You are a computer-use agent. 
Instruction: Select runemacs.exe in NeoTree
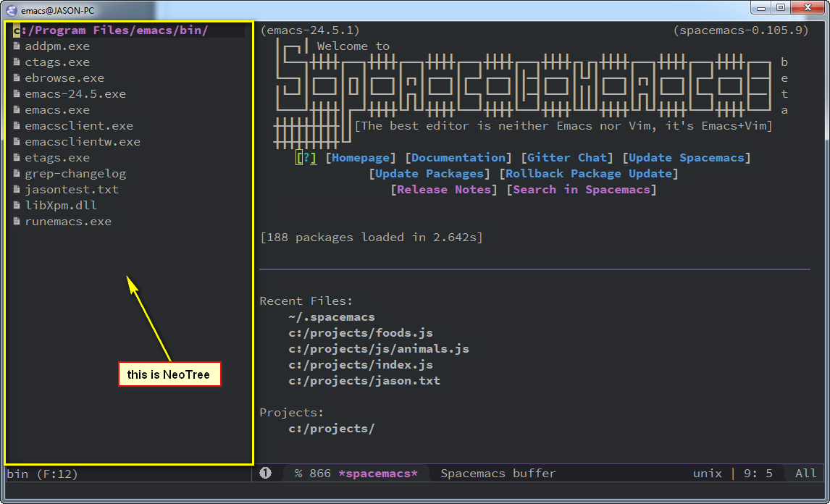point(68,222)
